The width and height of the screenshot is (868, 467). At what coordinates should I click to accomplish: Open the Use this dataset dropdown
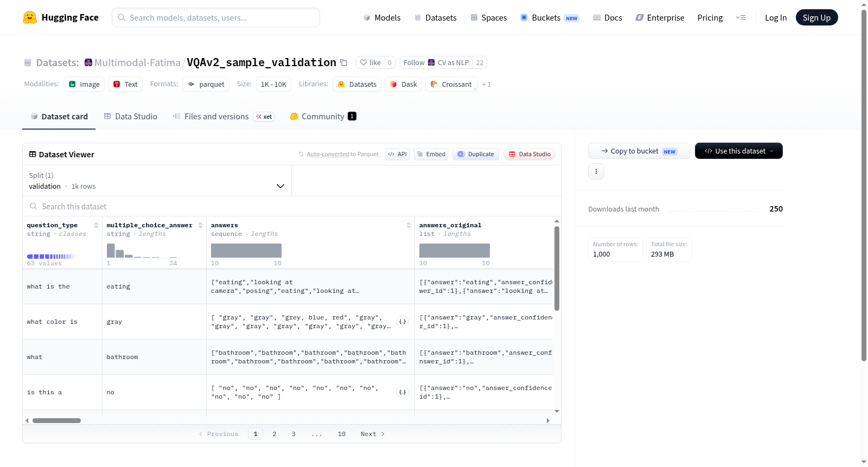point(739,151)
